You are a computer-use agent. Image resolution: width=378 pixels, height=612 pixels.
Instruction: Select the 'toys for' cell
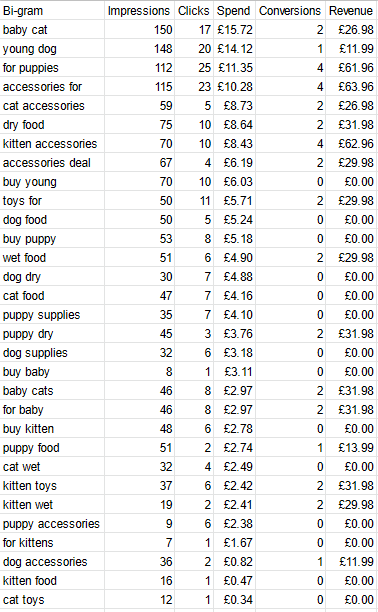(x=52, y=201)
